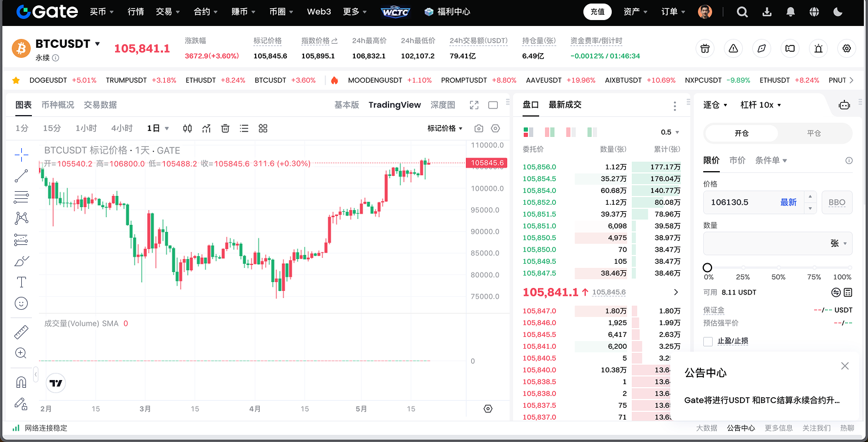Open the 逐仓 margin mode dropdown
Screen dimensions: 868x442
[x=715, y=105]
